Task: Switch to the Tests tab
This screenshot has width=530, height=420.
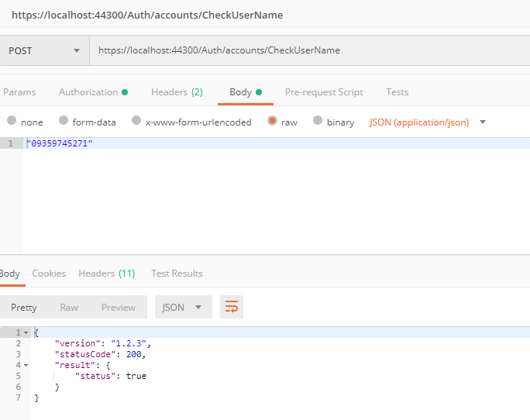Action: click(x=397, y=92)
